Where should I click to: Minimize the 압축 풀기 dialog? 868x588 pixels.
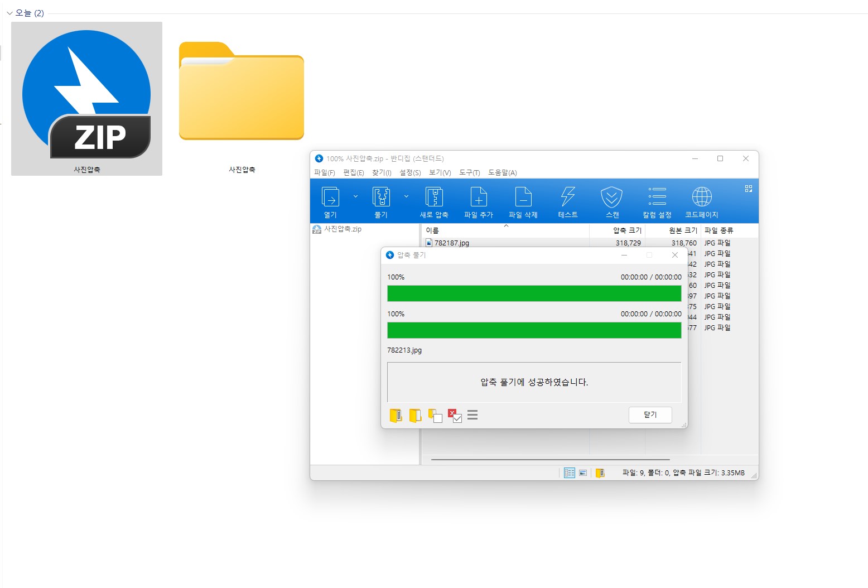(x=624, y=255)
